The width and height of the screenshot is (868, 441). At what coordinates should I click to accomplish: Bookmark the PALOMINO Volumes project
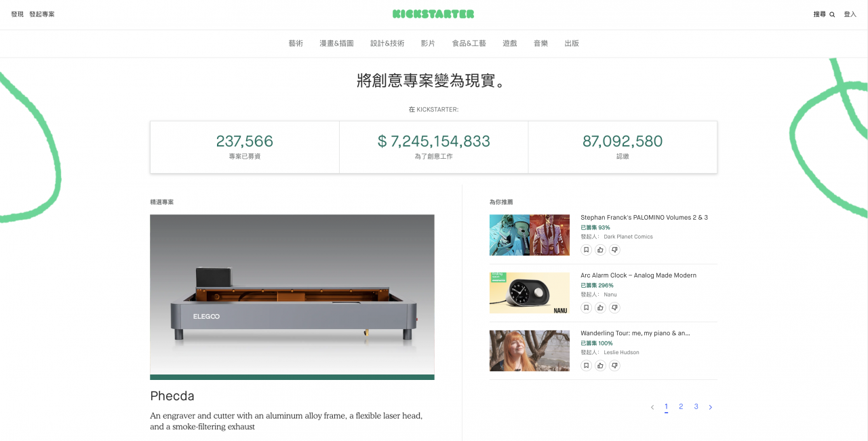coord(587,250)
